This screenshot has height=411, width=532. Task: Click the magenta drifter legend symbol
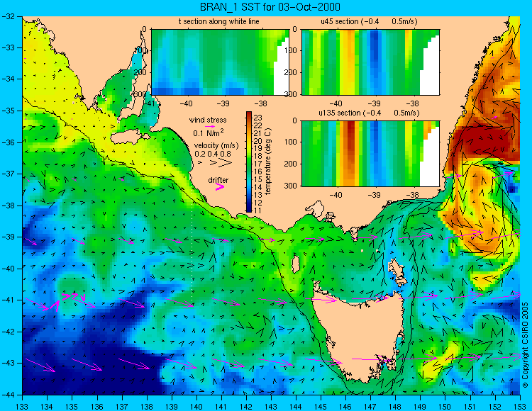[220, 187]
